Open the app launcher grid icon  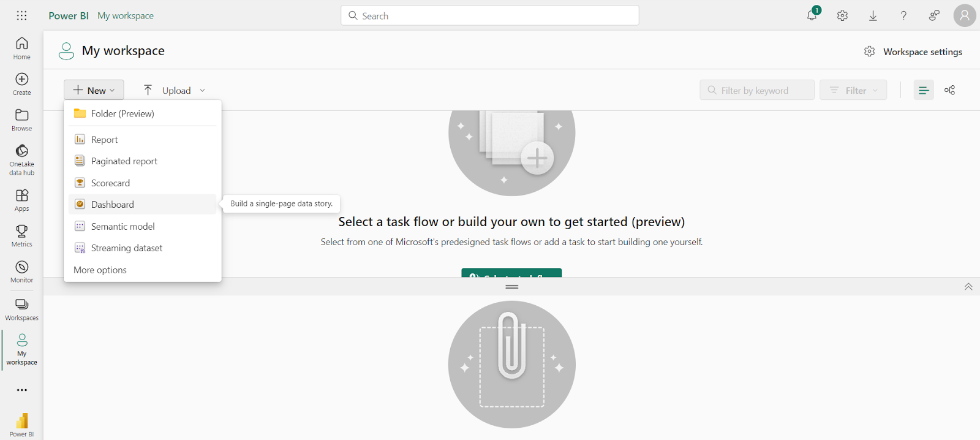21,15
